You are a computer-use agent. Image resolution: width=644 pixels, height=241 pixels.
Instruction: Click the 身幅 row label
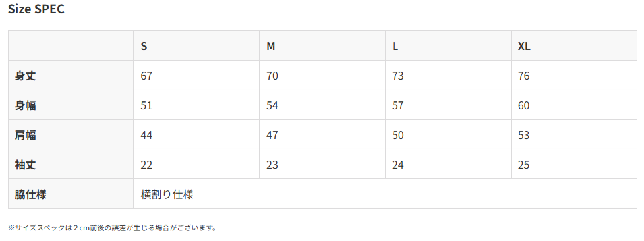coord(26,105)
